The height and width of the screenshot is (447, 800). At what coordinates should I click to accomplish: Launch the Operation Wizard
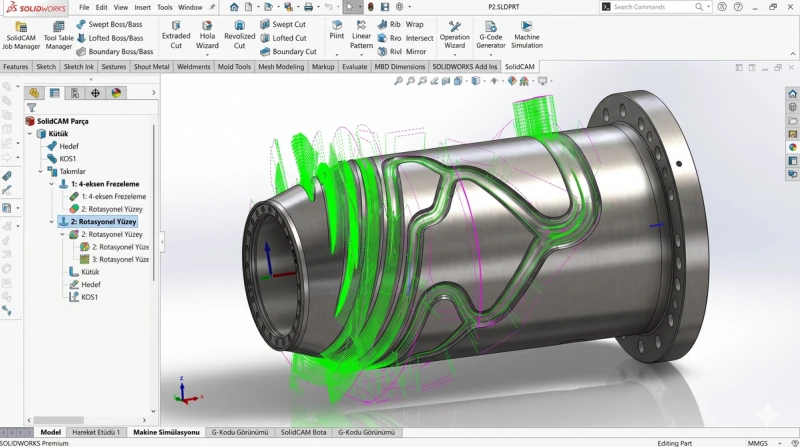(455, 35)
